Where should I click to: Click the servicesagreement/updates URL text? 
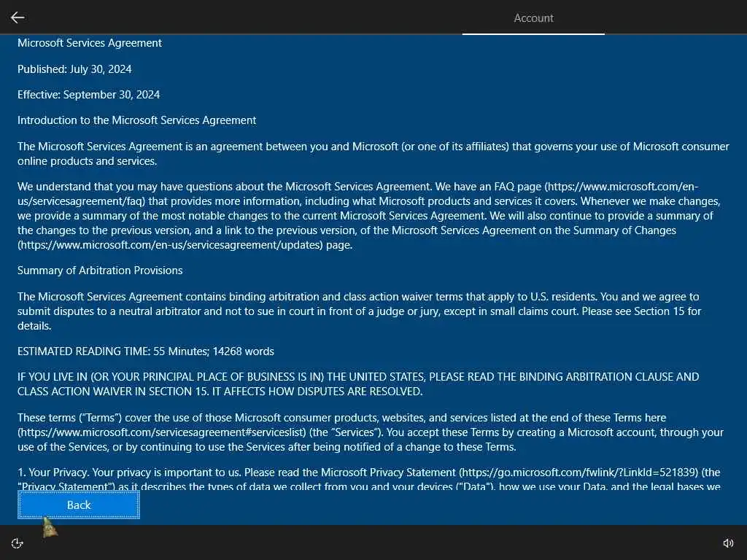[x=170, y=245]
